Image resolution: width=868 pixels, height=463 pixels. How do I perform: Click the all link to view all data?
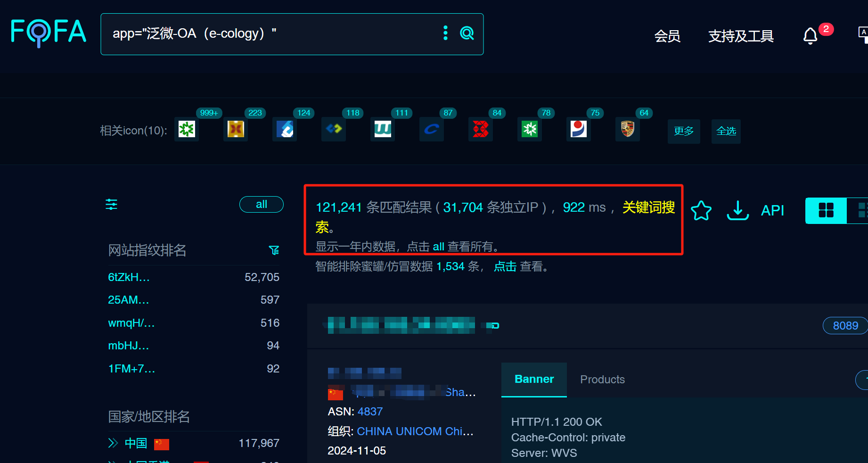pos(439,247)
